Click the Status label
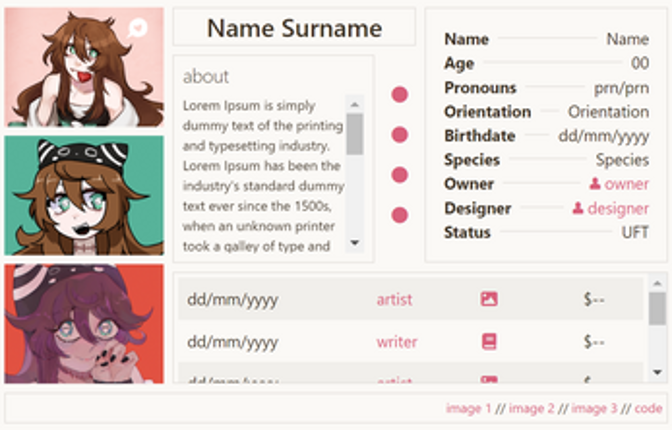Screen dimensions: 672x430 468,232
